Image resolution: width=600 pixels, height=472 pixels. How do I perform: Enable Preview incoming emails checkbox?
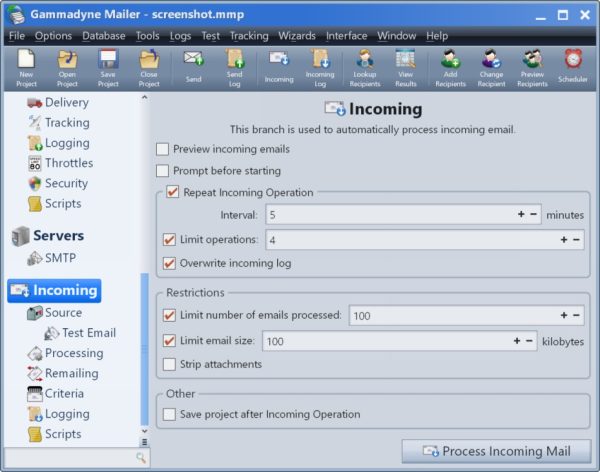[x=163, y=149]
